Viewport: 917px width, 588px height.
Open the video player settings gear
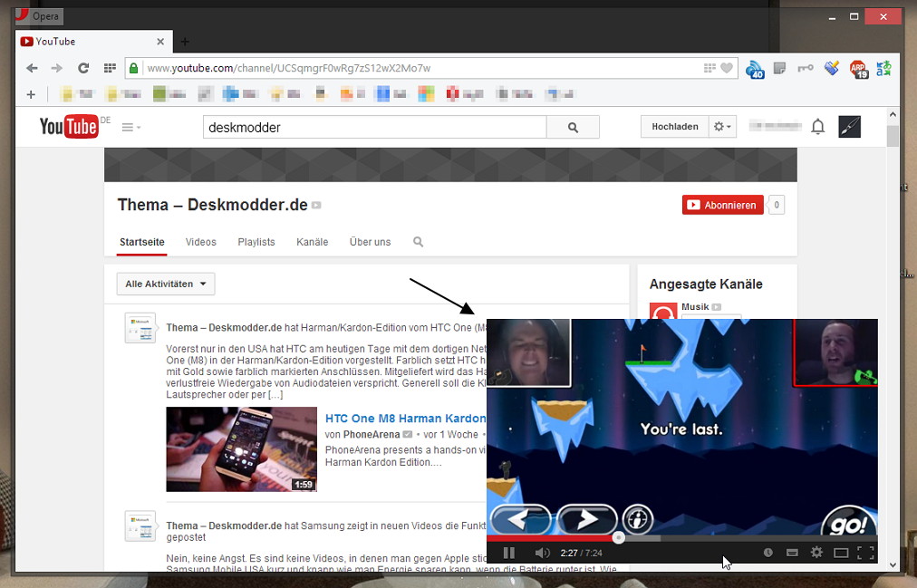[x=816, y=553]
